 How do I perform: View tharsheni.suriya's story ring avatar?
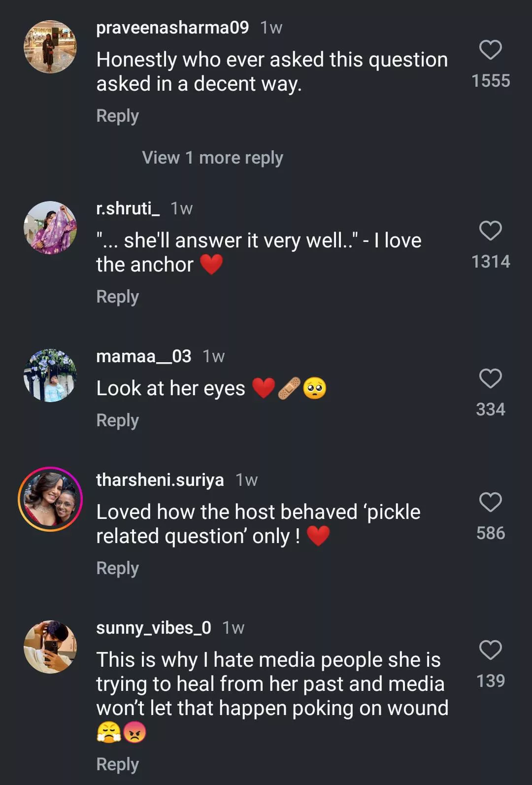(x=50, y=499)
